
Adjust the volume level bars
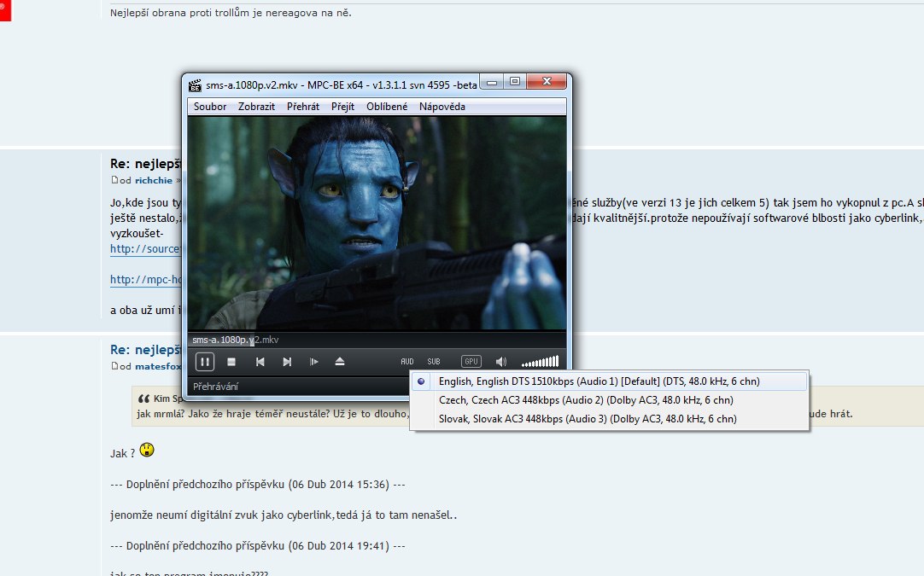(540, 362)
